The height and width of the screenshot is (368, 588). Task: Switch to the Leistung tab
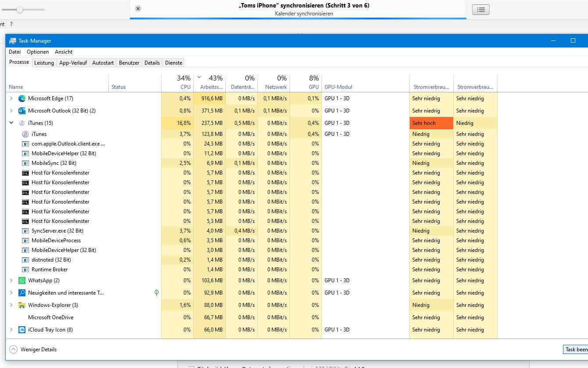(44, 63)
